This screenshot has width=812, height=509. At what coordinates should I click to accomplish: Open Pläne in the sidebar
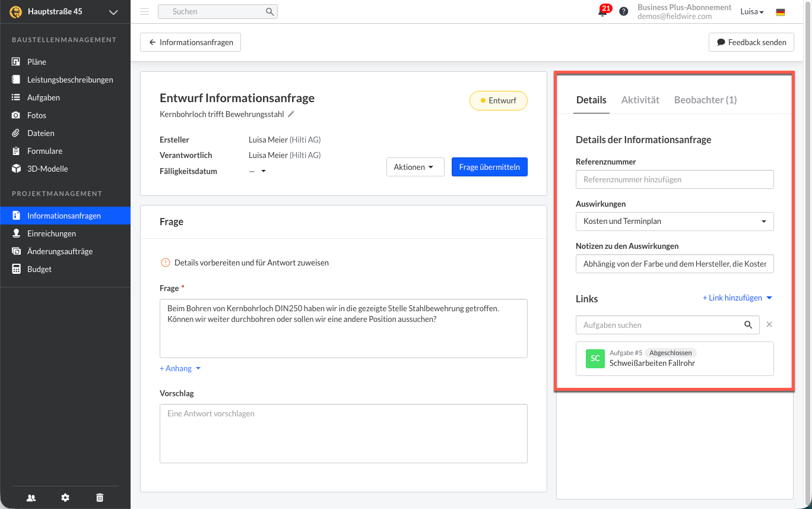36,62
